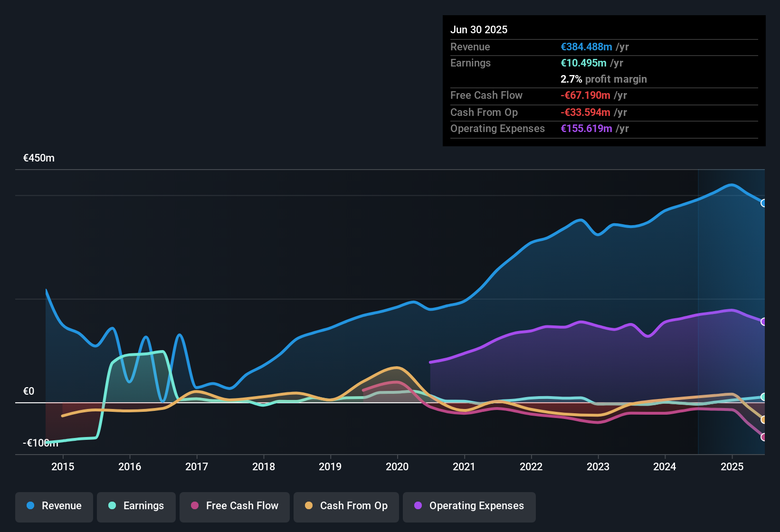The image size is (780, 532).
Task: Click the teal Earnings legend dot icon
Action: pyautogui.click(x=113, y=506)
